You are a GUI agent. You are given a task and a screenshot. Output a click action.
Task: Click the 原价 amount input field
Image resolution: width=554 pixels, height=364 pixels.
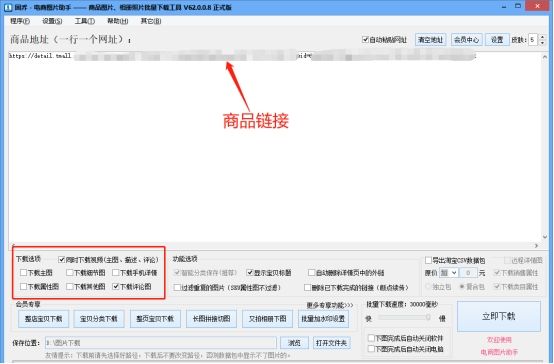pyautogui.click(x=468, y=273)
